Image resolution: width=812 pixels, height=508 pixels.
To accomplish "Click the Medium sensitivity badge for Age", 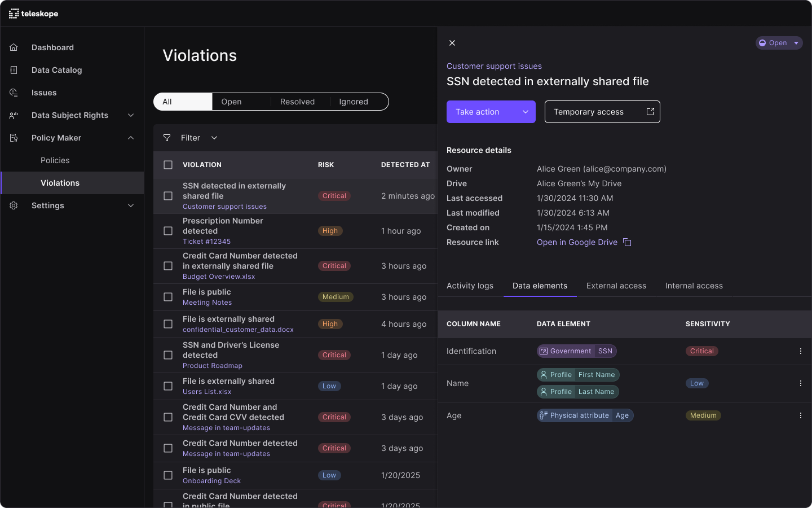I will click(x=703, y=415).
